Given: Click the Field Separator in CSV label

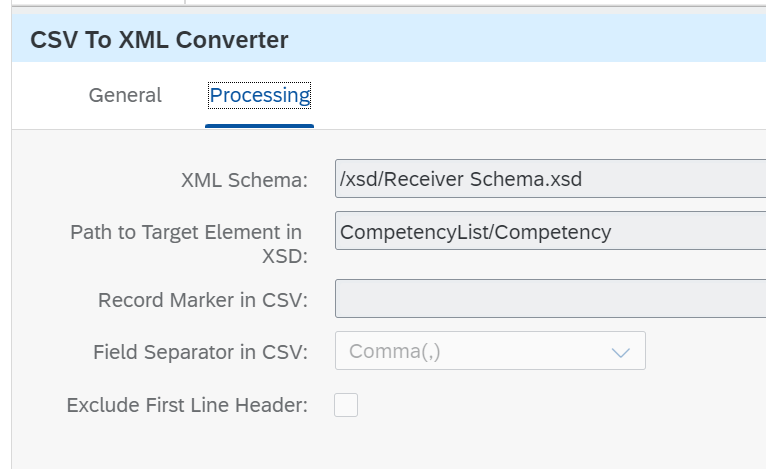Looking at the screenshot, I should [x=200, y=352].
